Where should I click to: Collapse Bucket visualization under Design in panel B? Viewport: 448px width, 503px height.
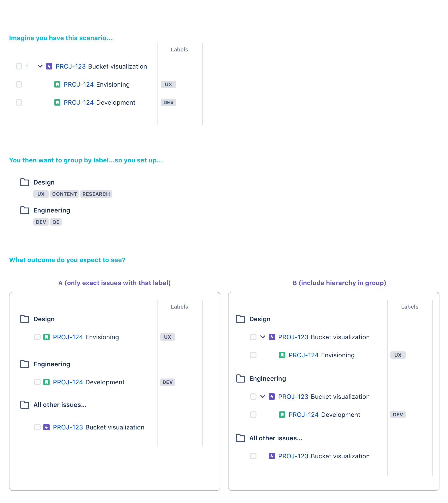click(263, 337)
